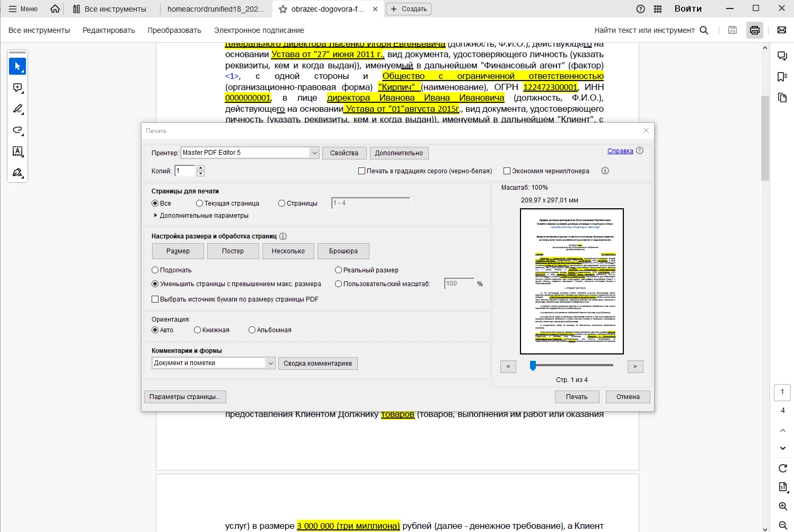Select the Альбомная orientation radio button

[x=252, y=330]
